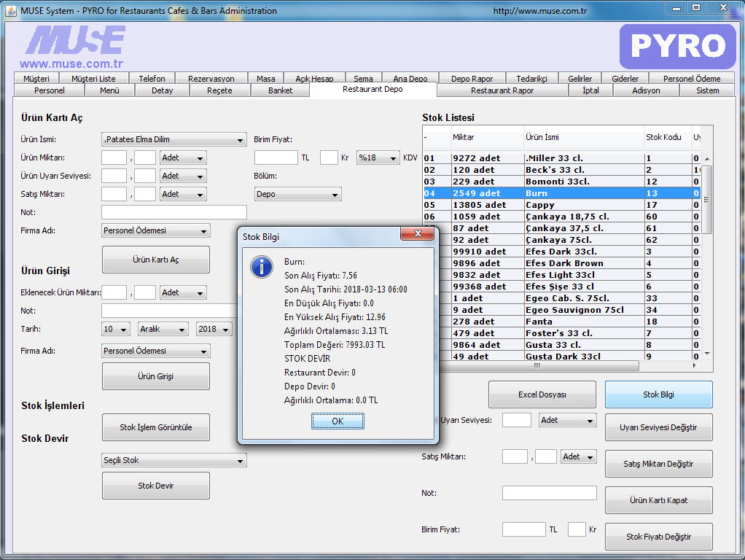This screenshot has width=745, height=560.
Task: Click the PYRO logo
Action: click(677, 46)
